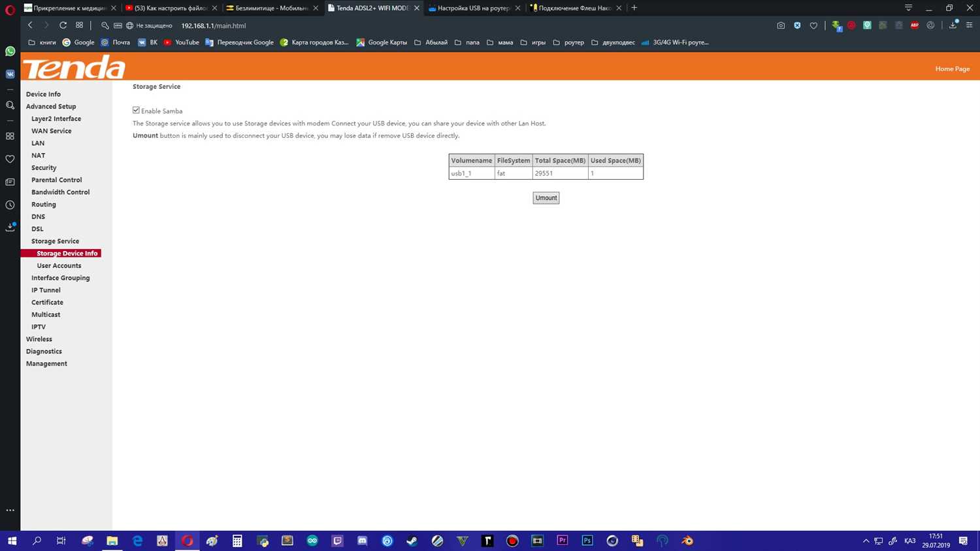Open the Diagnostics menu
The width and height of the screenshot is (980, 551).
pyautogui.click(x=44, y=352)
